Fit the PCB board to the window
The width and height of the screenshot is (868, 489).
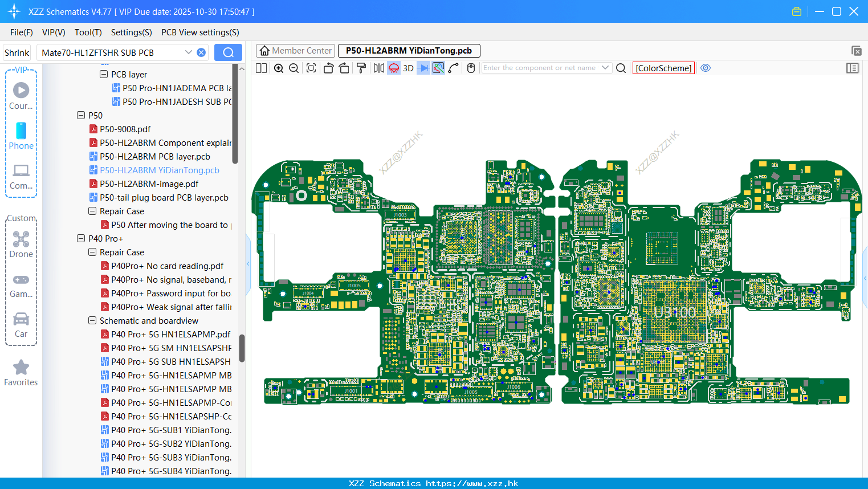(x=311, y=68)
